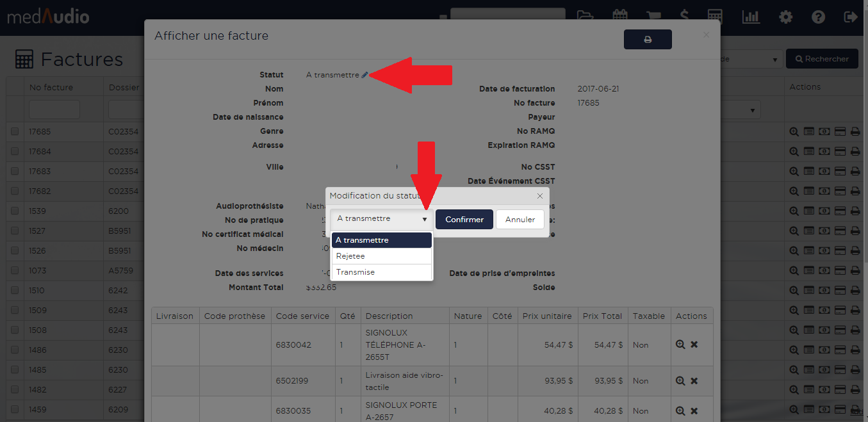Open the dropdown left of Rechercher button
Image resolution: width=868 pixels, height=422 pixels.
749,59
